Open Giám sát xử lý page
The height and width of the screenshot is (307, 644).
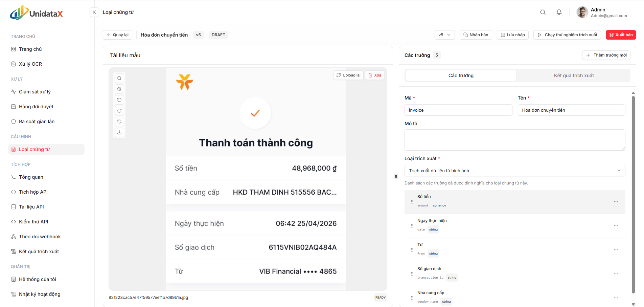point(46,92)
